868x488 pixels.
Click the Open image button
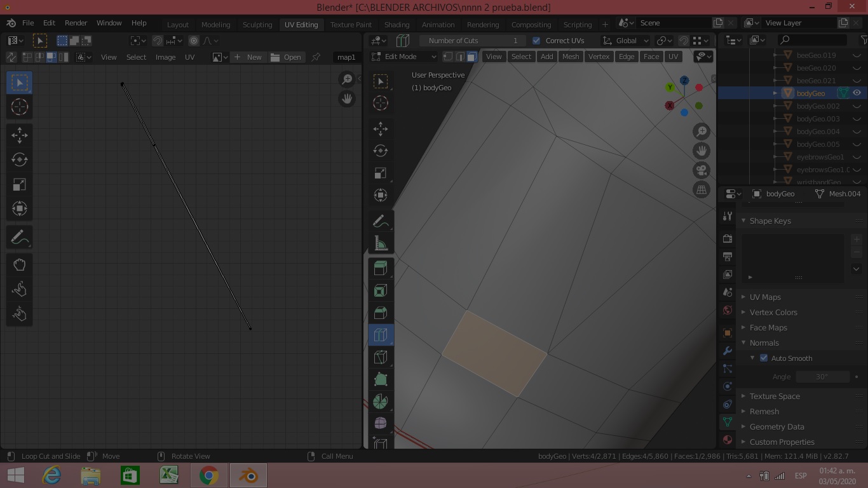[286, 57]
